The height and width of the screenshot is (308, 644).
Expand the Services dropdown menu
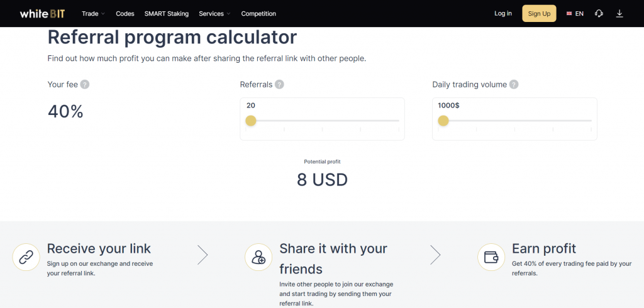point(214,14)
